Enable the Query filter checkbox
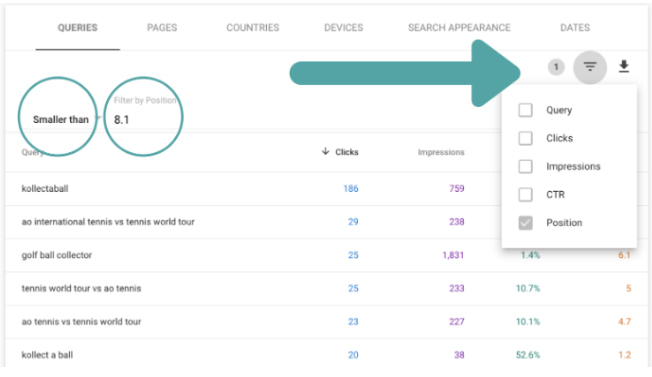The image size is (652, 377). (x=525, y=110)
